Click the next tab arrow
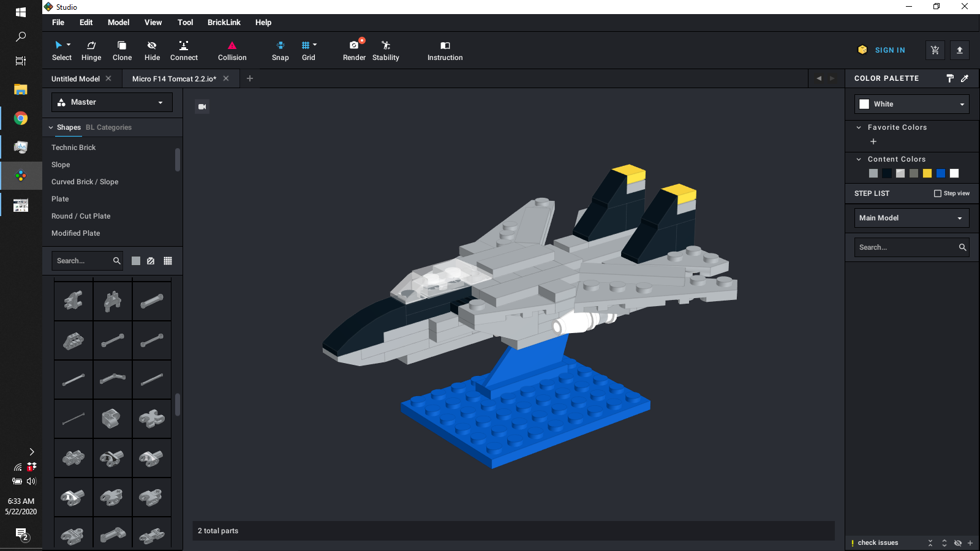 [832, 78]
